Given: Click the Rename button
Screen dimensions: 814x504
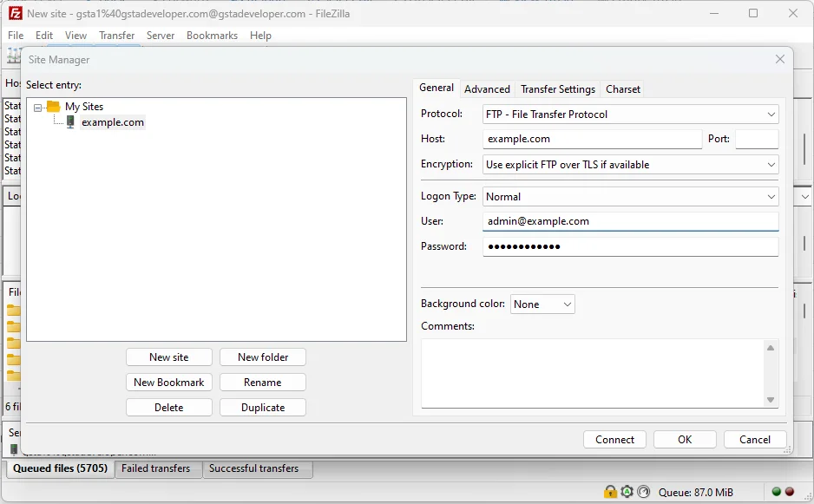Looking at the screenshot, I should point(263,383).
